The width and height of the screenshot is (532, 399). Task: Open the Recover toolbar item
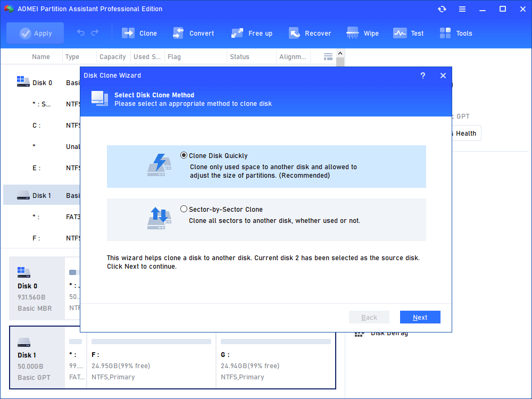(310, 33)
